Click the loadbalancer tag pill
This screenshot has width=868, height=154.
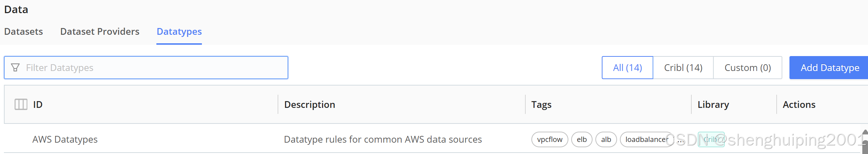click(x=645, y=139)
